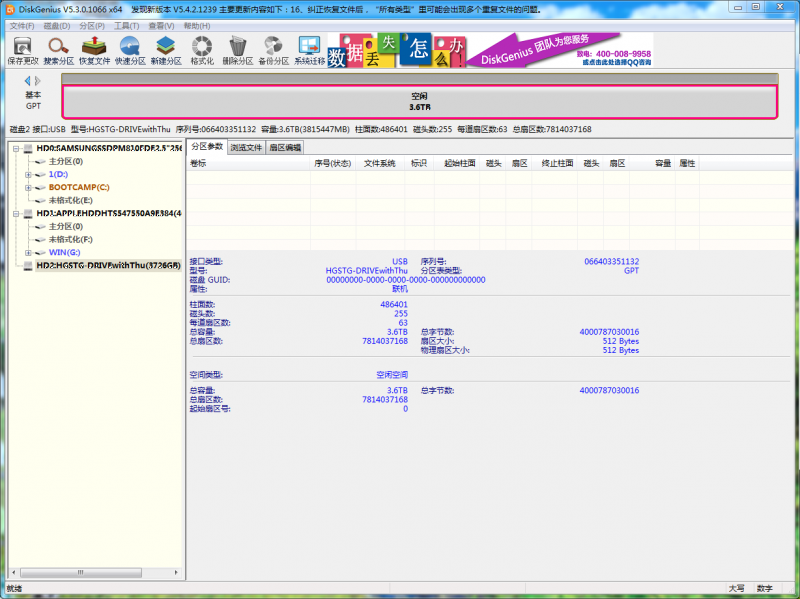
Task: Maximize the DiskGenius window
Action: coord(756,7)
